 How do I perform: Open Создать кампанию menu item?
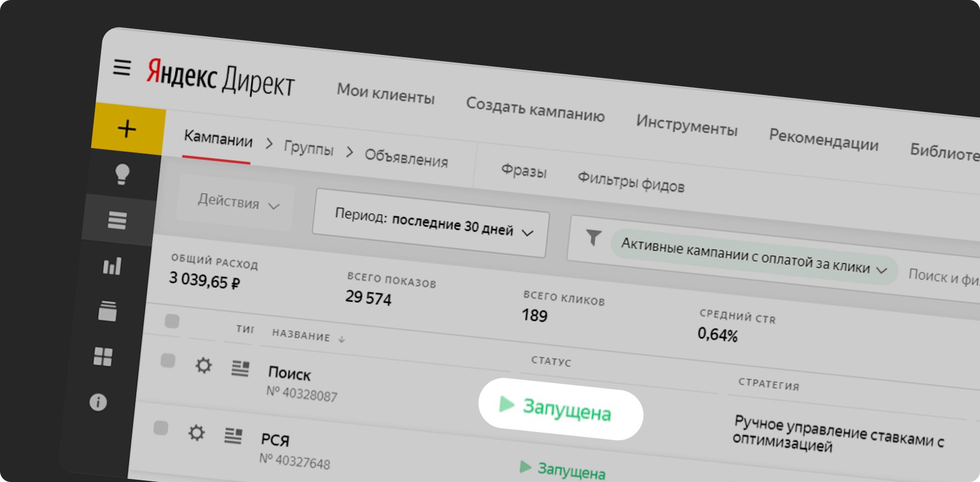click(535, 110)
